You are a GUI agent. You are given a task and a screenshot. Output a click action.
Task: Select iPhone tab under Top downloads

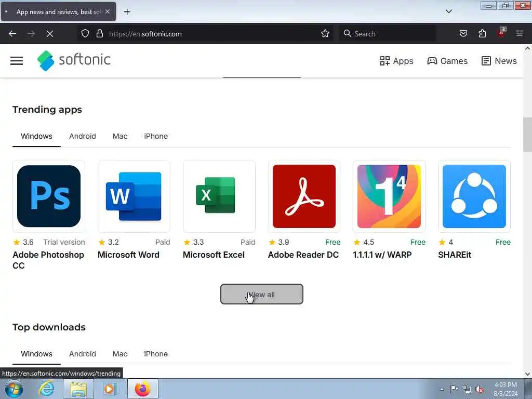pos(156,354)
